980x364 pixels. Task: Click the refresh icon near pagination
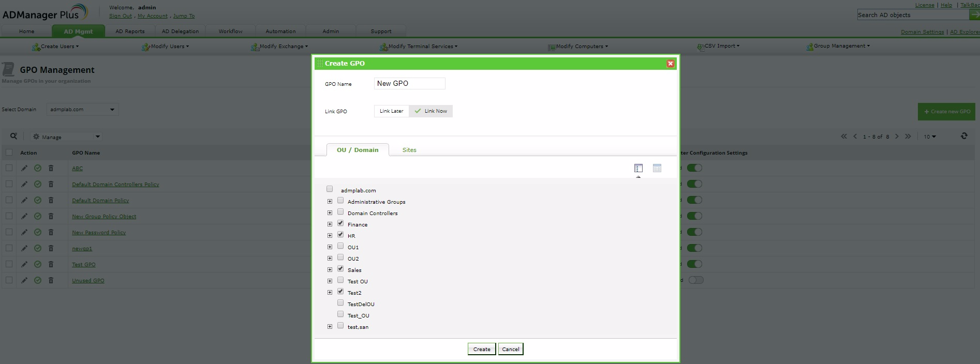coord(964,136)
